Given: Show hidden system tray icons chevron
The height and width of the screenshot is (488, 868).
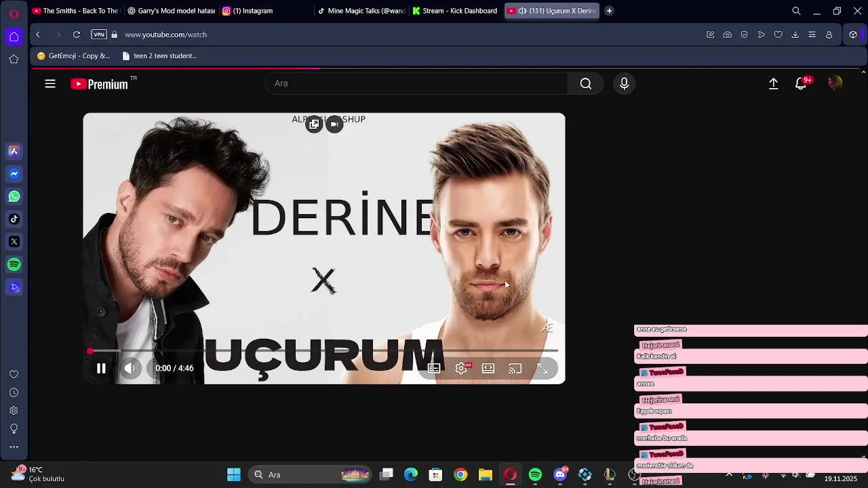Looking at the screenshot, I should (x=729, y=474).
